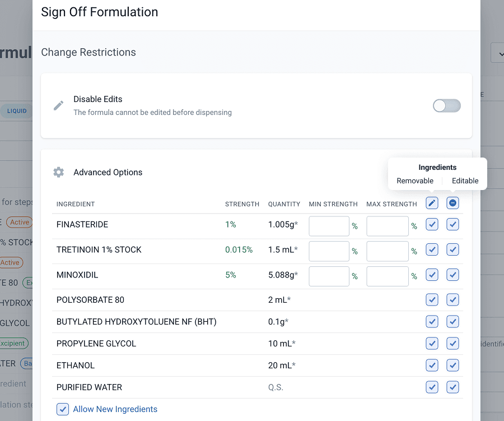Click the LIQUID badge on background page
504x421 pixels.
click(17, 111)
